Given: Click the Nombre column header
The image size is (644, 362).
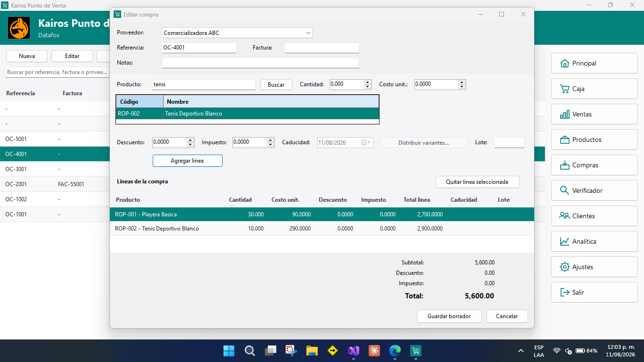Looking at the screenshot, I should coord(271,101).
